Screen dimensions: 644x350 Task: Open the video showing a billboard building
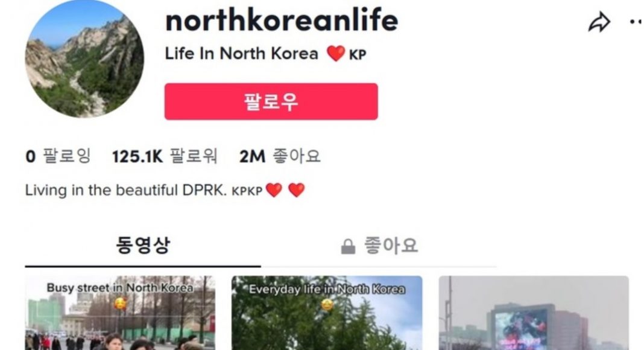click(534, 313)
